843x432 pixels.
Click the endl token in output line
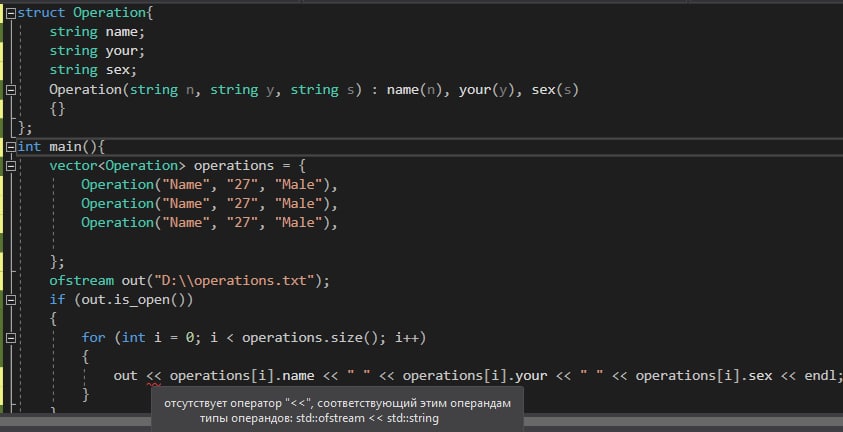820,376
